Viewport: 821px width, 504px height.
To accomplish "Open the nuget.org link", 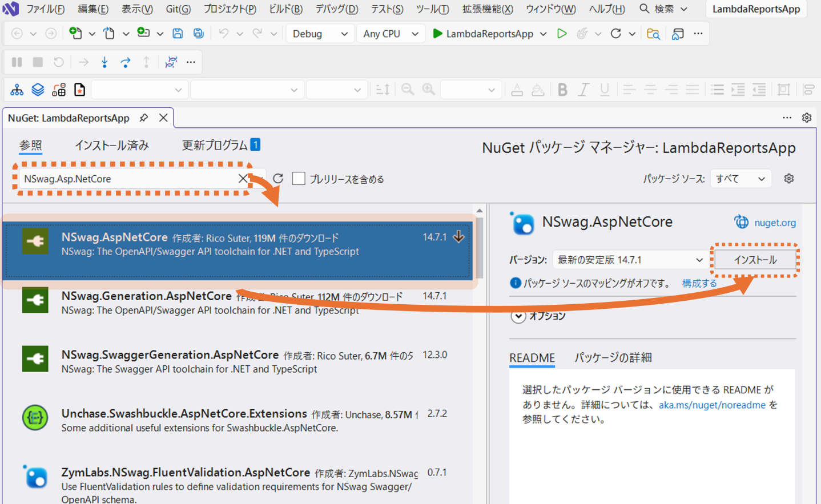I will [775, 223].
